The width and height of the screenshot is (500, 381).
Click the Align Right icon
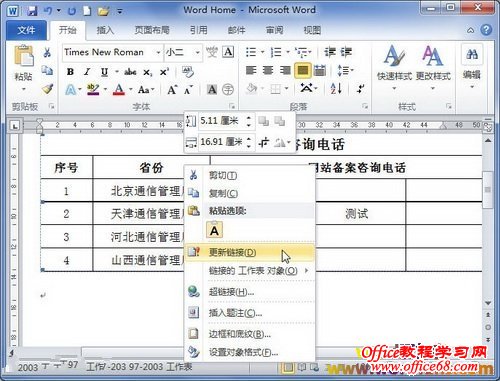point(285,70)
